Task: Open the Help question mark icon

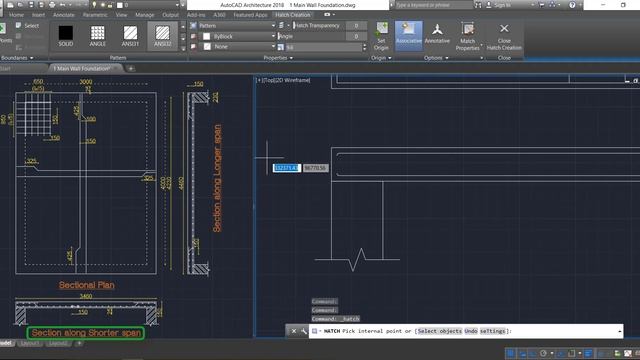Action: (572, 5)
